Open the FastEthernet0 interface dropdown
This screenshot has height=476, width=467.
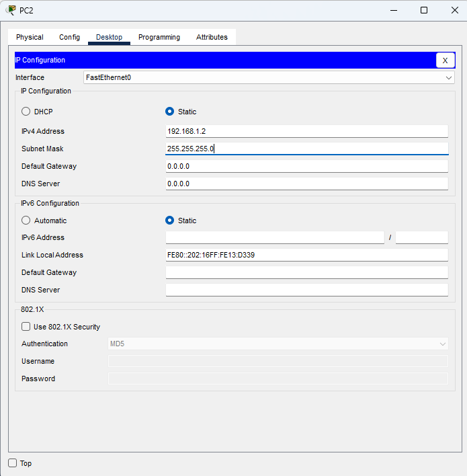(269, 77)
